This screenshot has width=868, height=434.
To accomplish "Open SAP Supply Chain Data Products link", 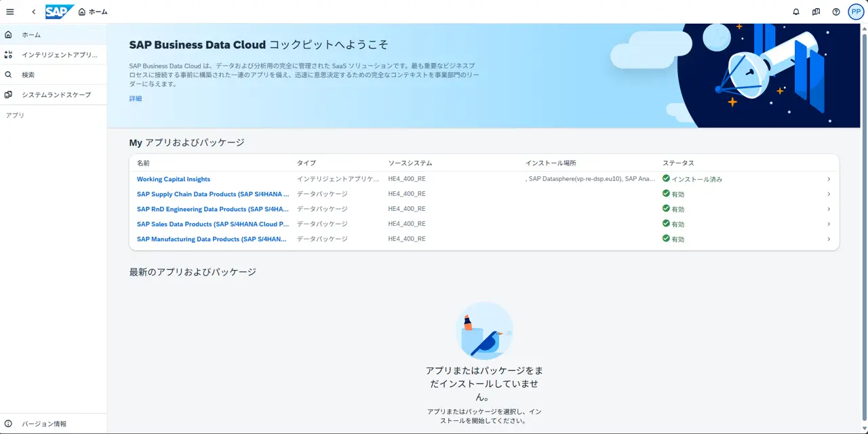I will click(212, 195).
